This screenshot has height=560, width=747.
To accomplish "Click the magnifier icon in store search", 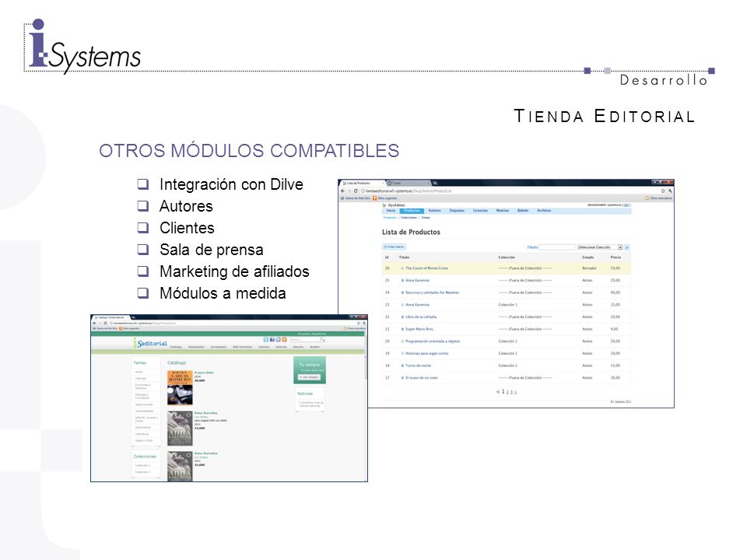I will tap(322, 340).
